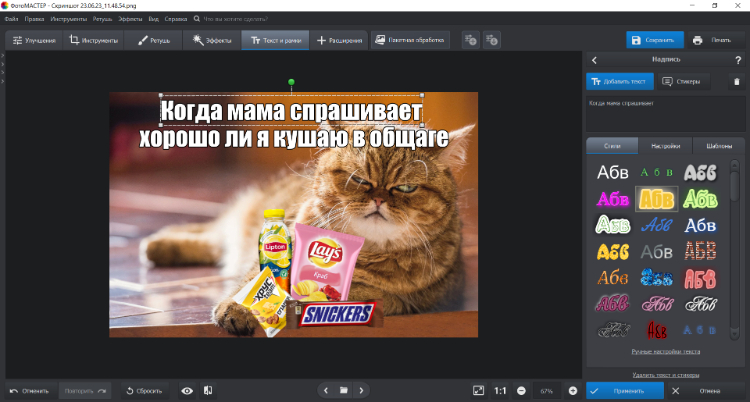Click the caption text edit field
Viewport: 750px width, 402px height.
click(665, 114)
